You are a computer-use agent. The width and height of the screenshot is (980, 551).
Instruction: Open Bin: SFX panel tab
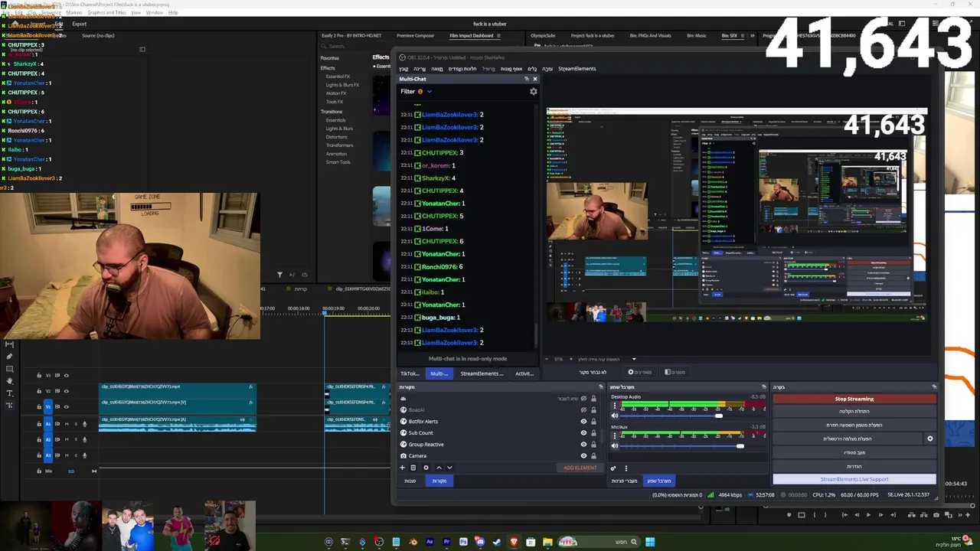tap(729, 35)
